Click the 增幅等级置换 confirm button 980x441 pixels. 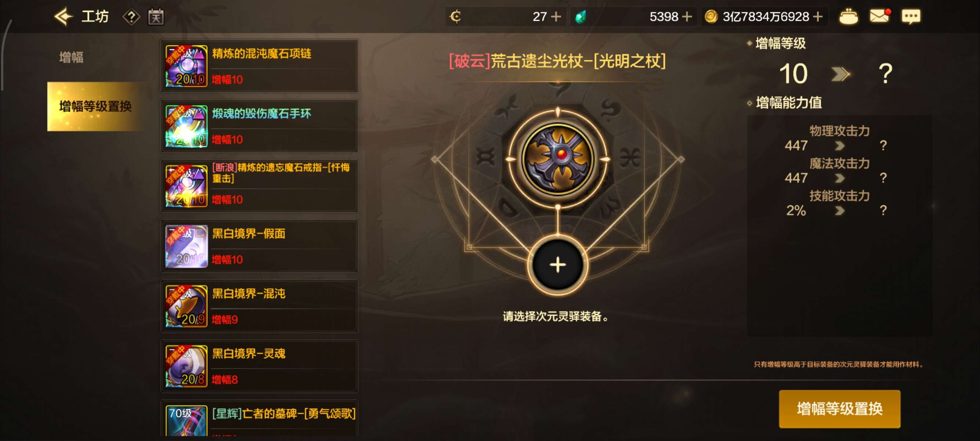tap(839, 409)
